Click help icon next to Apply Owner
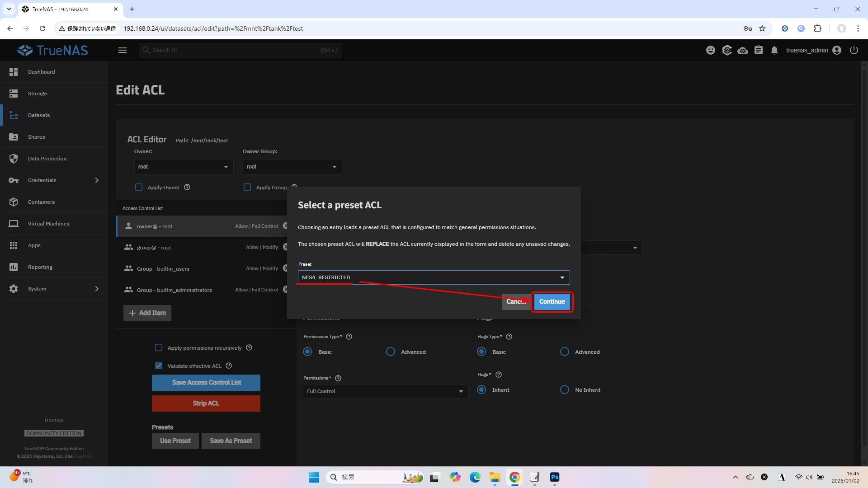Screen dimensions: 868x488 (187, 188)
